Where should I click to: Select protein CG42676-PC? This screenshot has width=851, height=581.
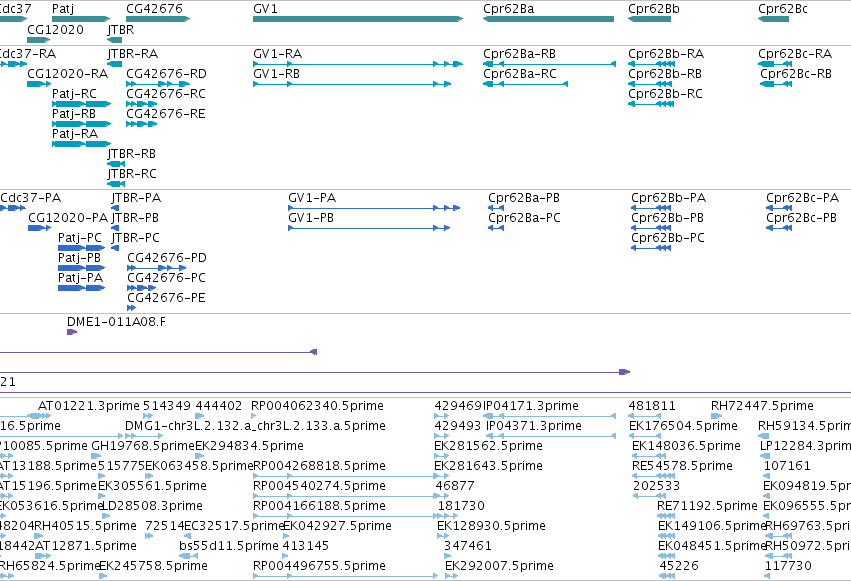click(x=142, y=288)
